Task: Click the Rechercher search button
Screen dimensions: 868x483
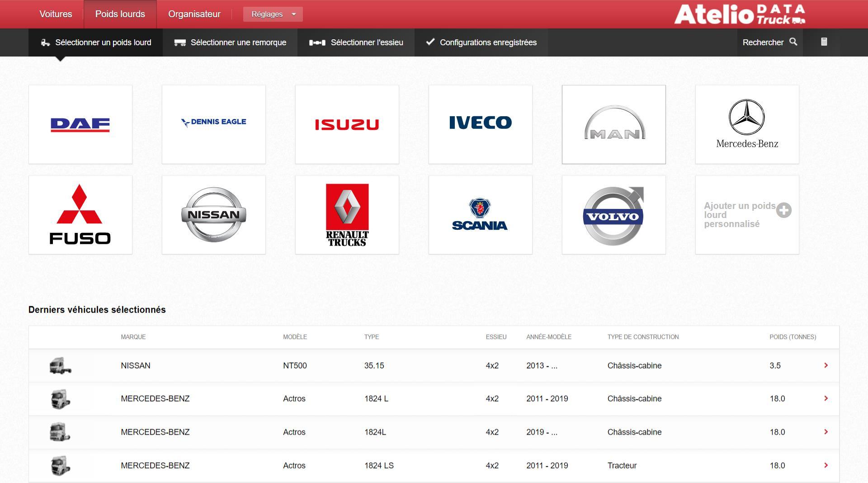Action: [x=770, y=43]
